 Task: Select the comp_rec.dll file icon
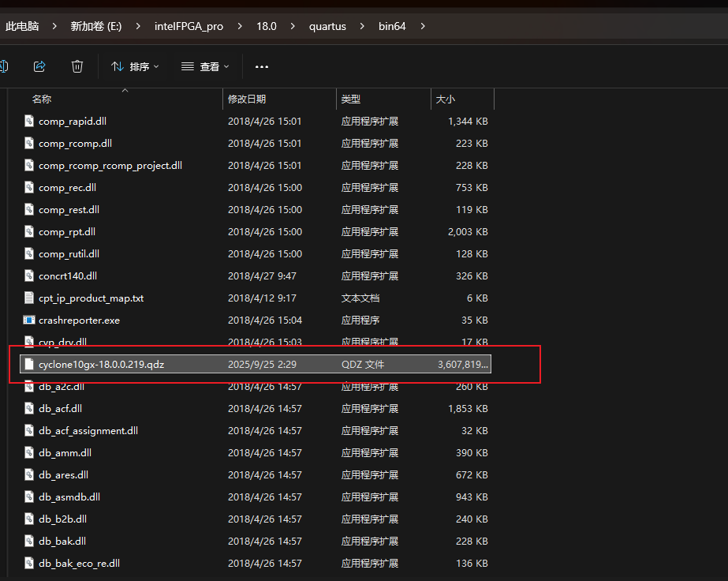coord(28,187)
